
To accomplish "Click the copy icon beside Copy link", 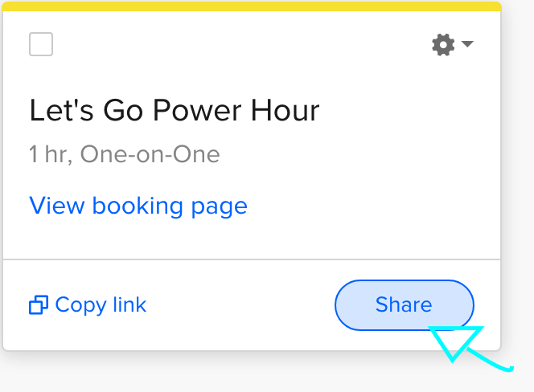I will tap(38, 305).
